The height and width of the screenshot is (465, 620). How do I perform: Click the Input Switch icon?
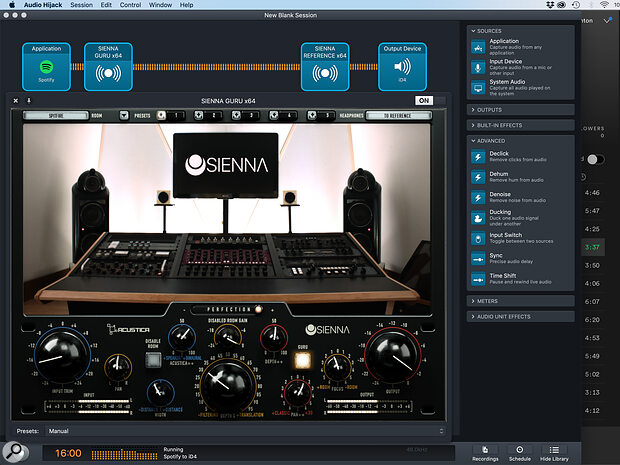[x=478, y=238]
